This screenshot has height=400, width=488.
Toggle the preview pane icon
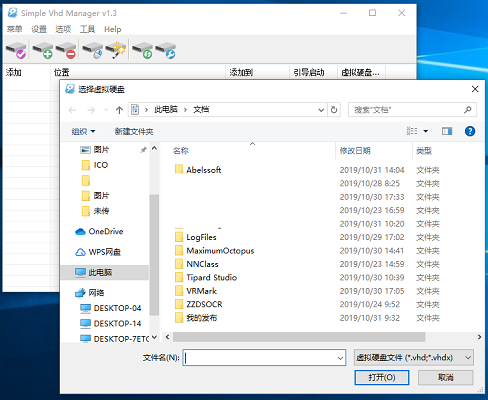[447, 131]
